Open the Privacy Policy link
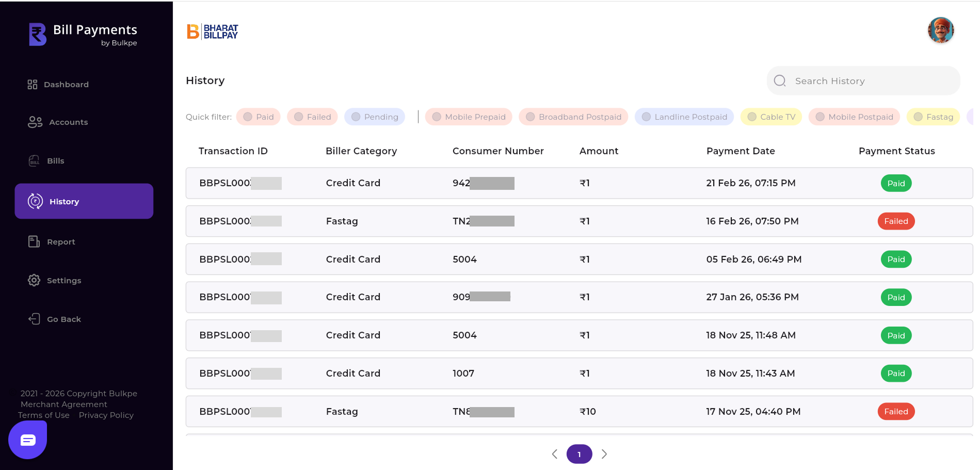The height and width of the screenshot is (470, 980). click(x=106, y=415)
